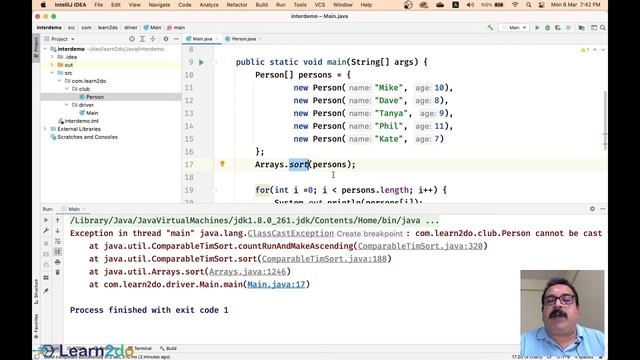This screenshot has height=360, width=640.
Task: Open the Build tool window tab
Action: [168, 349]
